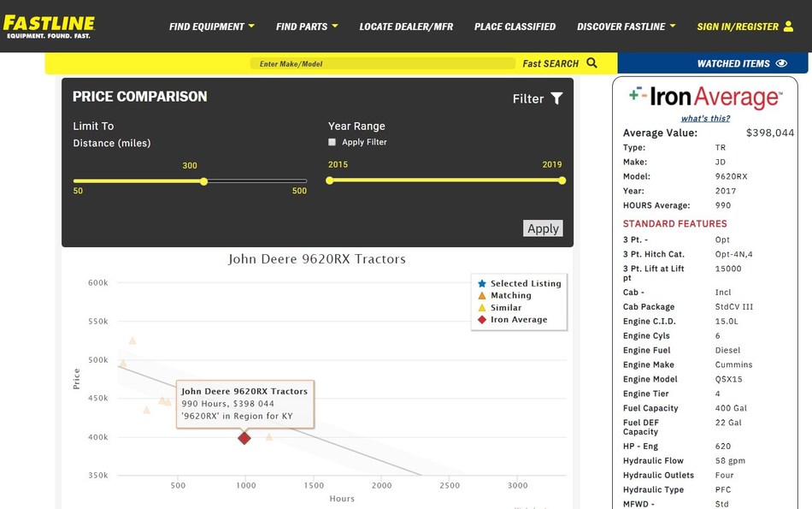Click the Watched Items eye icon

780,63
